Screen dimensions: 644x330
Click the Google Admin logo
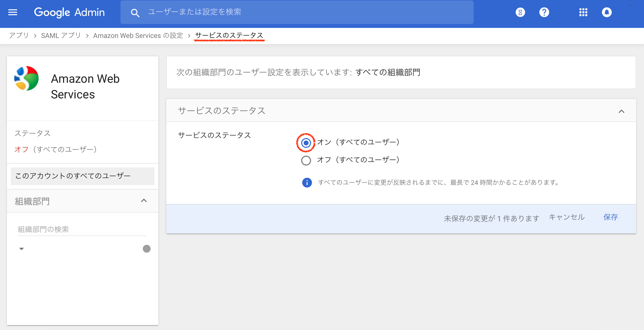click(69, 12)
